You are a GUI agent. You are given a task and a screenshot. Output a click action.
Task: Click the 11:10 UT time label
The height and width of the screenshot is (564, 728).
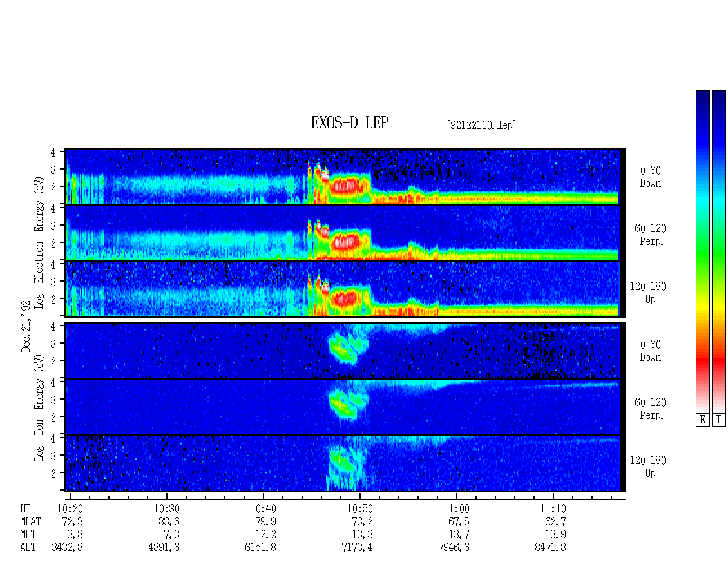553,509
